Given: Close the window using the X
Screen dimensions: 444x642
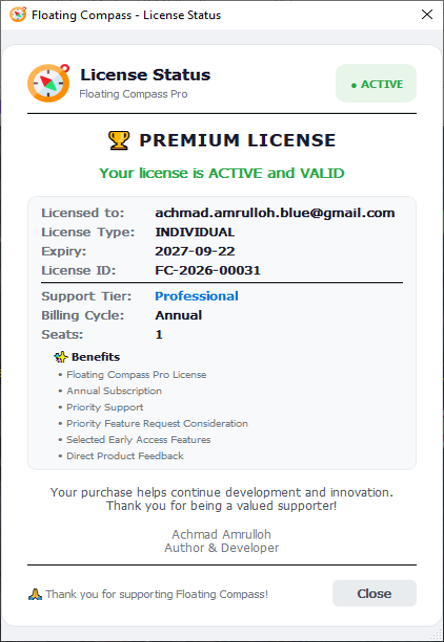Looking at the screenshot, I should coord(427,15).
